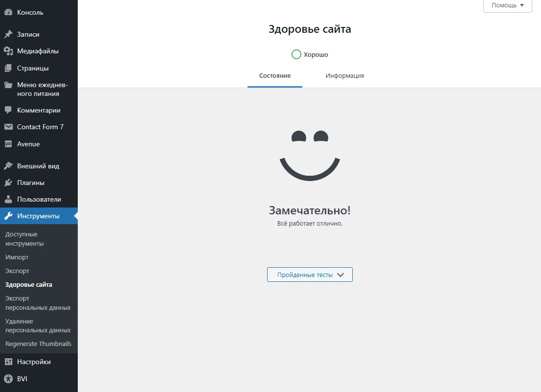The width and height of the screenshot is (541, 392).
Task: Select the Записи posts icon
Action: 8,34
